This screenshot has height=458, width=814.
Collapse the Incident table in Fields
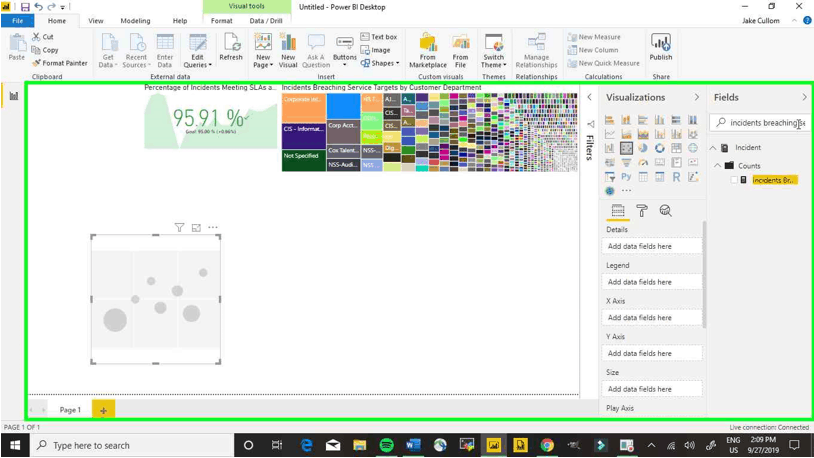pos(713,148)
